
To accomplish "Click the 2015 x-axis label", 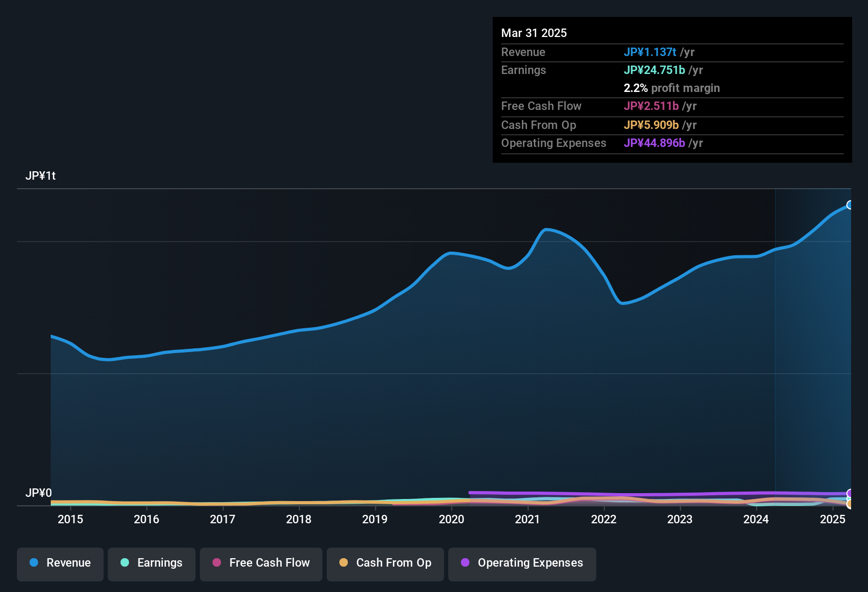I will (70, 519).
